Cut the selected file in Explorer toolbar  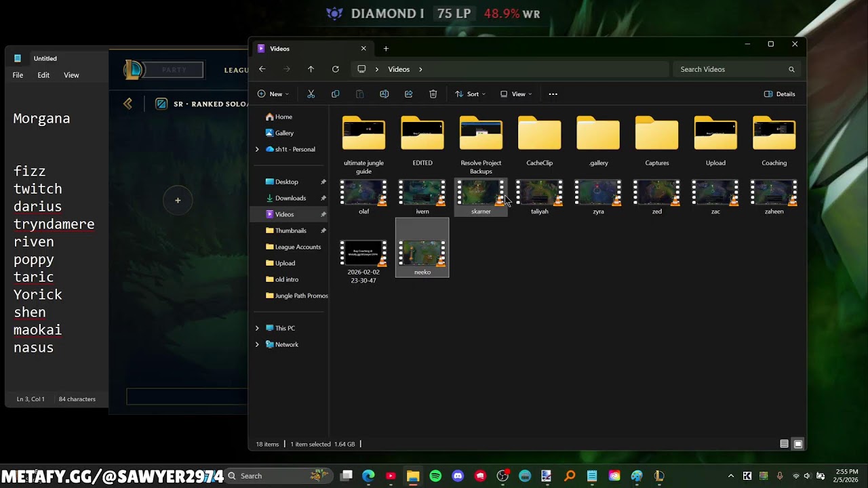pyautogui.click(x=311, y=94)
